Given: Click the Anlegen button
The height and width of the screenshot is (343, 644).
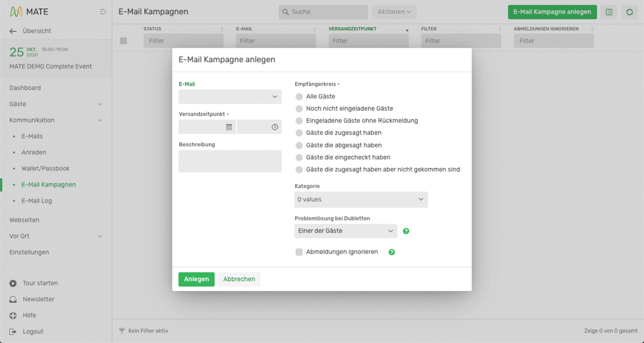Looking at the screenshot, I should coord(196,279).
